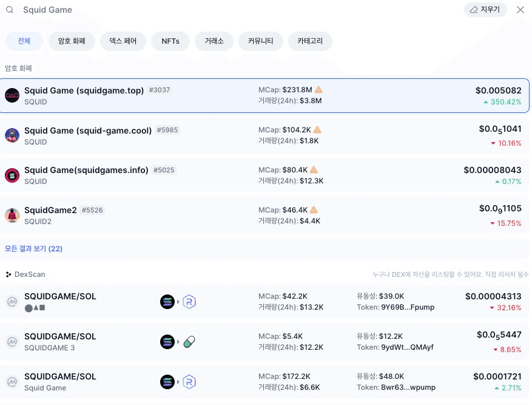Click the warning icon beside MCap $104.2K
The image size is (532, 405).
pos(317,130)
